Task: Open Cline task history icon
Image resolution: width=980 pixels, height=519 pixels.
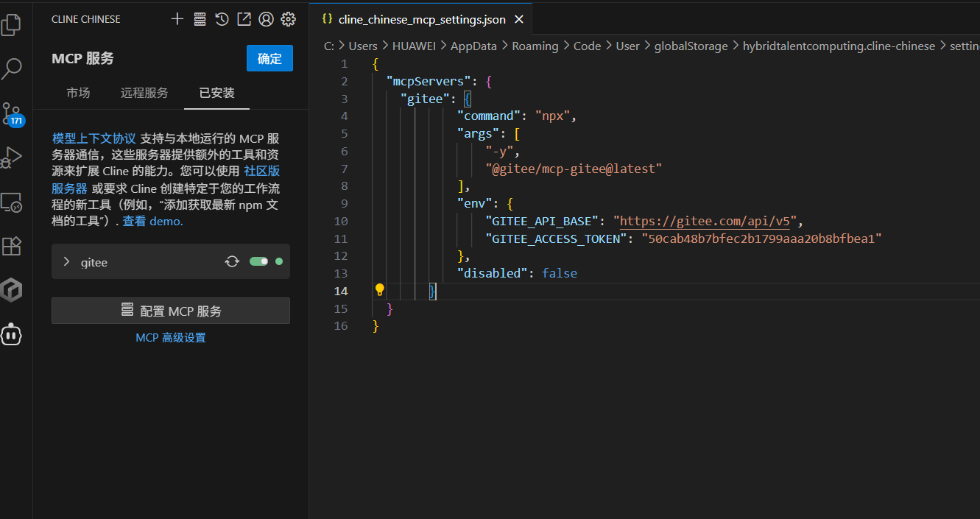Action: point(222,19)
